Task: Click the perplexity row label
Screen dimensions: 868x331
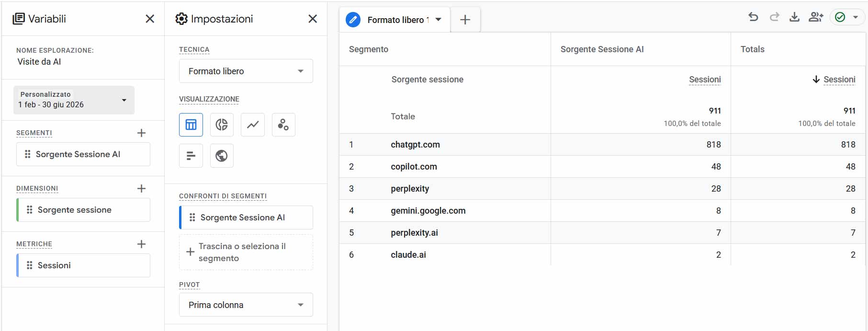Action: 410,189
